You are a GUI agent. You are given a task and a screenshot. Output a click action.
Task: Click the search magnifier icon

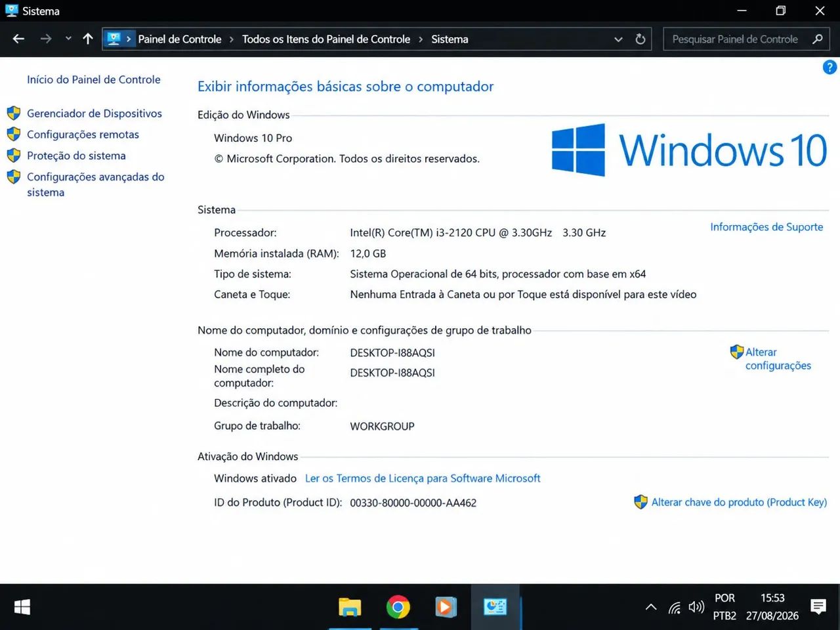pos(818,39)
